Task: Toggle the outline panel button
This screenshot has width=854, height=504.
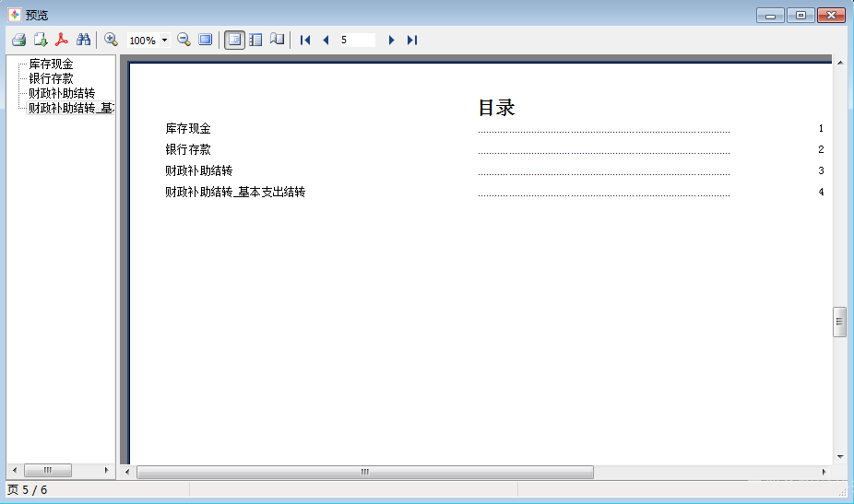Action: (x=234, y=40)
